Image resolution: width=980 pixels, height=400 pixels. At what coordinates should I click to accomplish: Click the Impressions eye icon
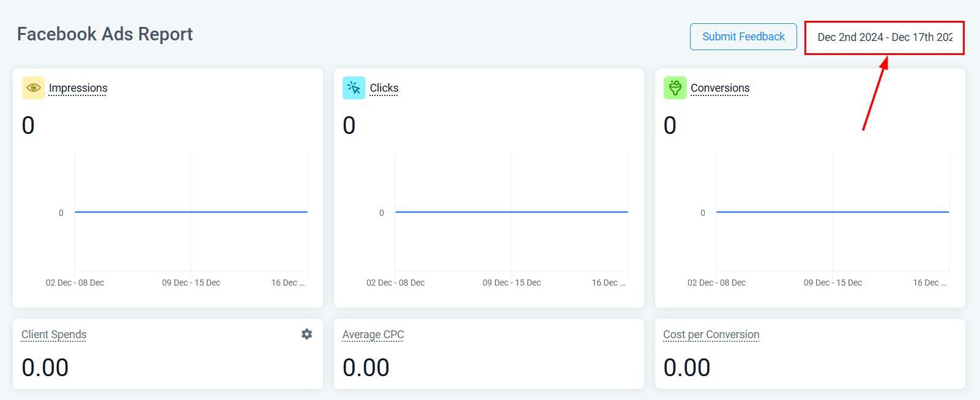34,88
